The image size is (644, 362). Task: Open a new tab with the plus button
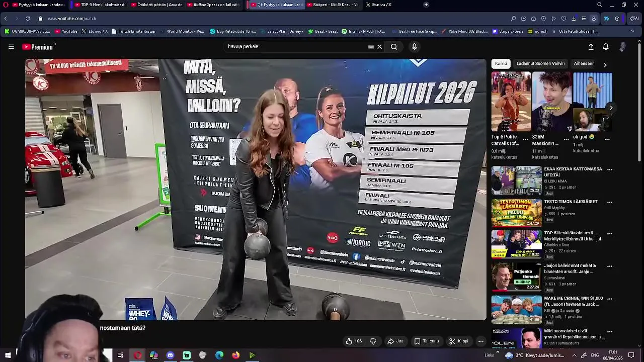[426, 5]
